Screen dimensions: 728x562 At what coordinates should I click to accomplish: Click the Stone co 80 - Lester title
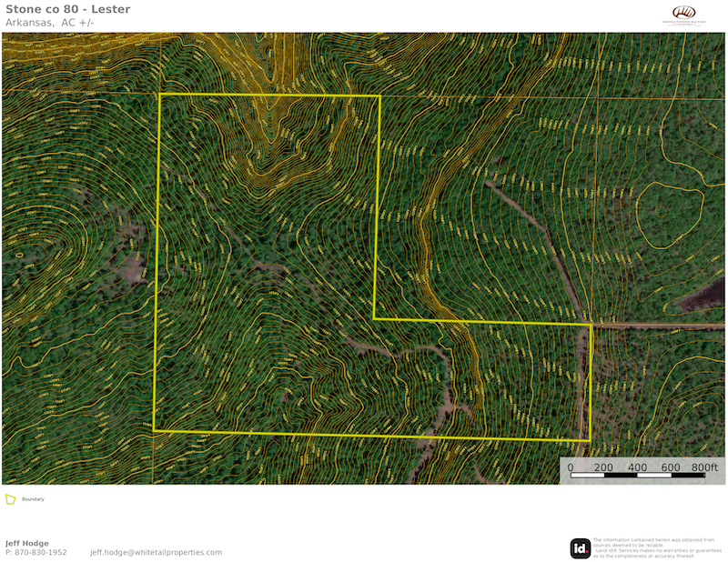click(67, 10)
